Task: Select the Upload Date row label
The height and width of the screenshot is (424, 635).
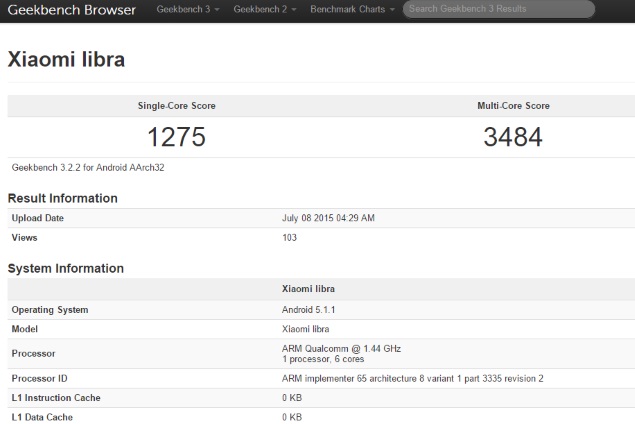Action: click(37, 218)
